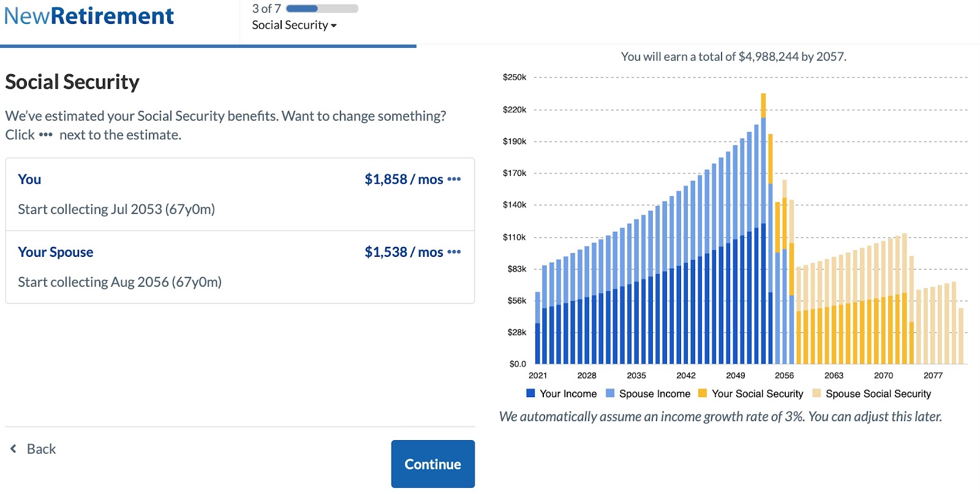Toggle Your Income legend swatch

click(x=530, y=393)
